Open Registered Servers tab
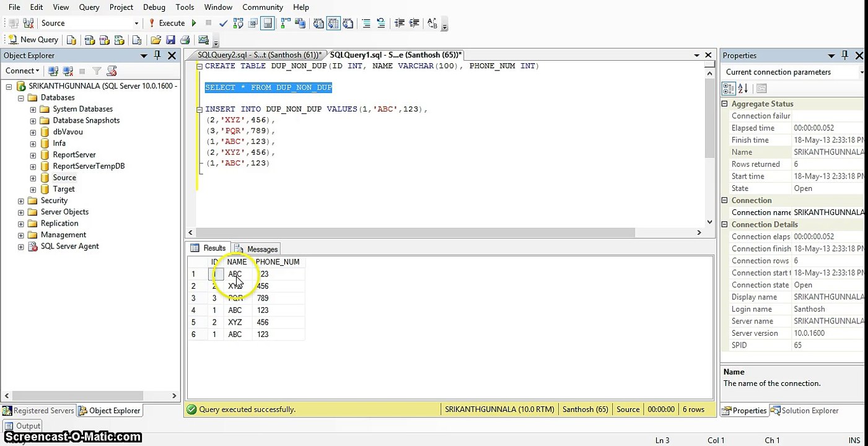This screenshot has height=446, width=868. 38,411
